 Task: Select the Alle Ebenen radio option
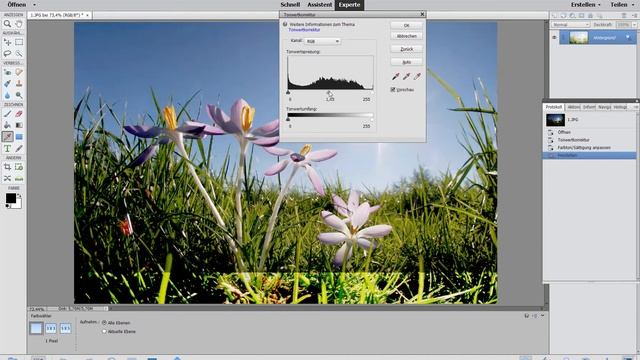tap(104, 322)
